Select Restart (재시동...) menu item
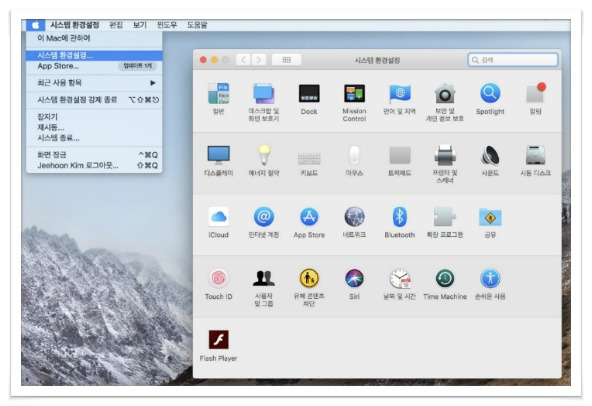592x406 pixels. (x=94, y=127)
